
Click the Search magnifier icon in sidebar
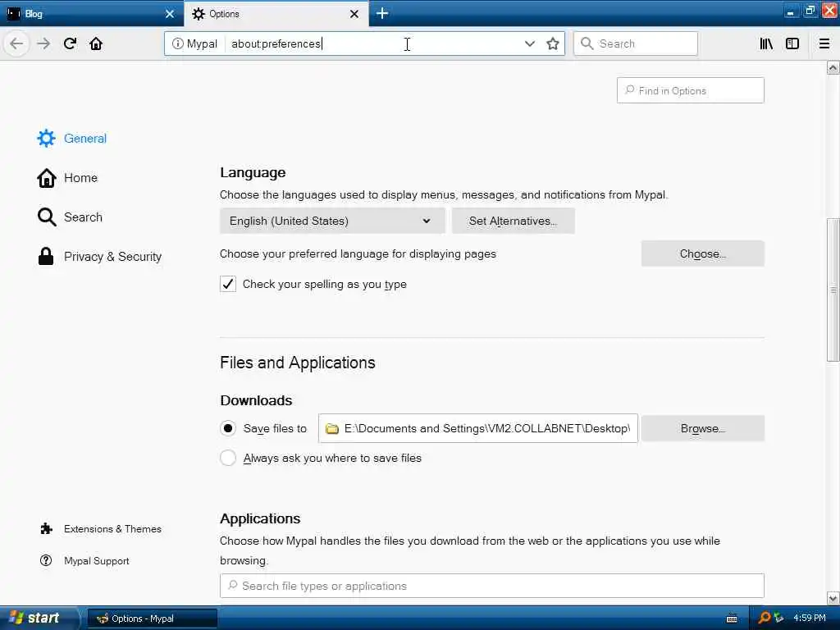click(47, 217)
